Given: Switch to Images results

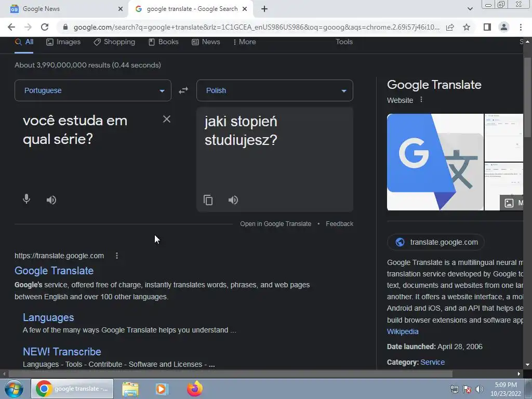Looking at the screenshot, I should pos(63,42).
